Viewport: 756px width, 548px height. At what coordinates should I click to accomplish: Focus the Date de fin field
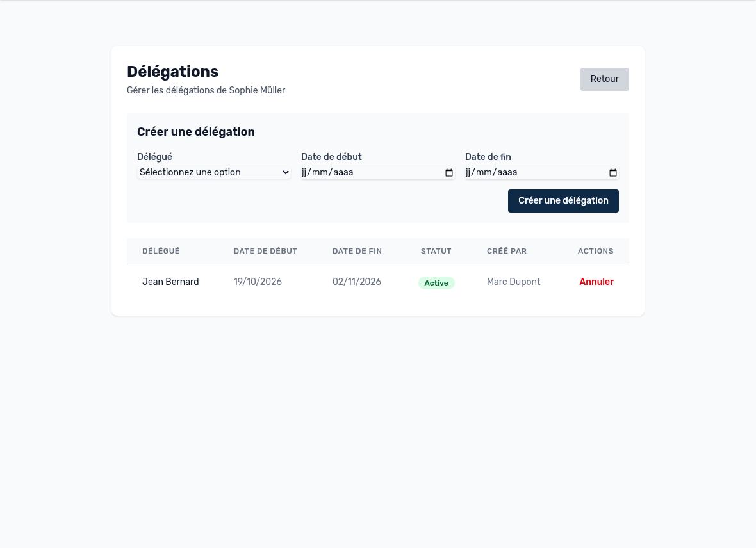point(541,173)
